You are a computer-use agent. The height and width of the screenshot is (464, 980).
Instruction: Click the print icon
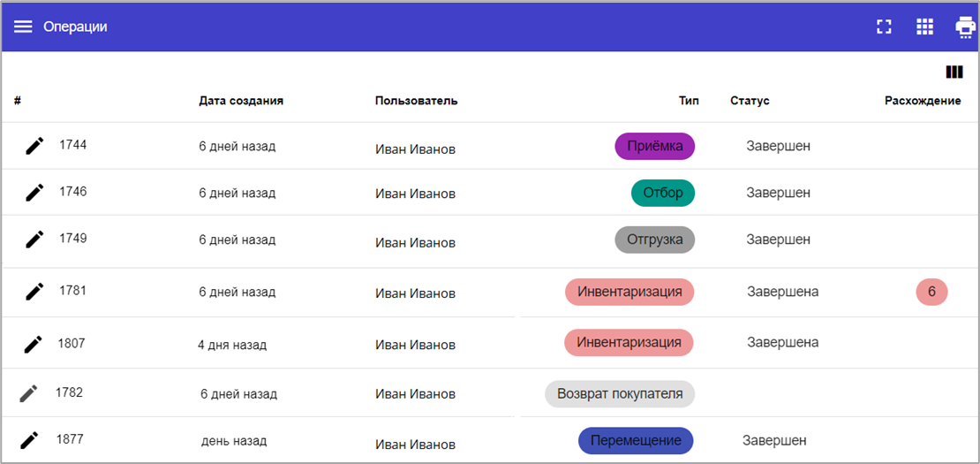(965, 27)
